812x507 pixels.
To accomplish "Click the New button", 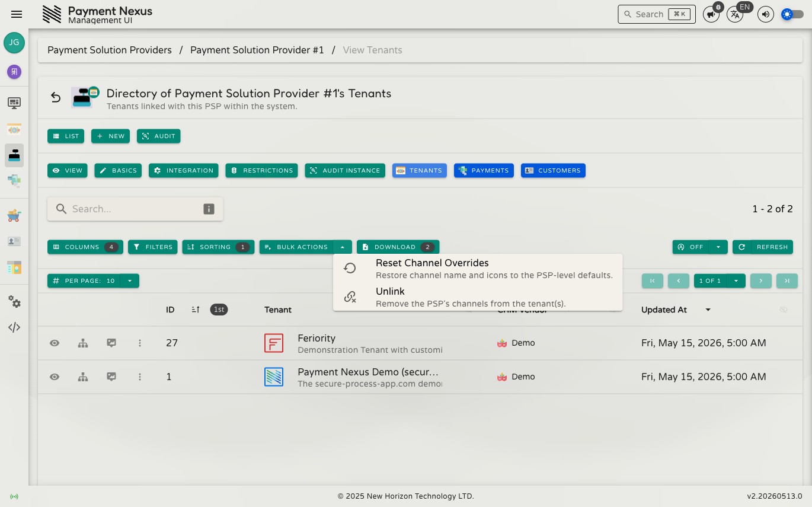I will pos(110,136).
